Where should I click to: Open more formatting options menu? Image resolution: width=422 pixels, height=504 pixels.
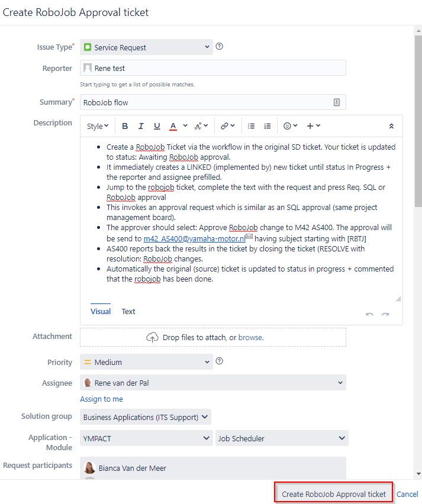201,126
